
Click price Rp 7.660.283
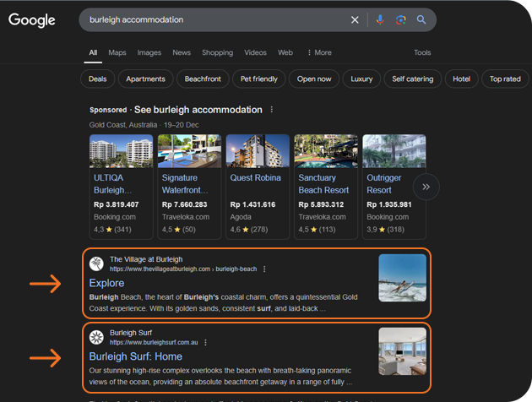point(185,204)
